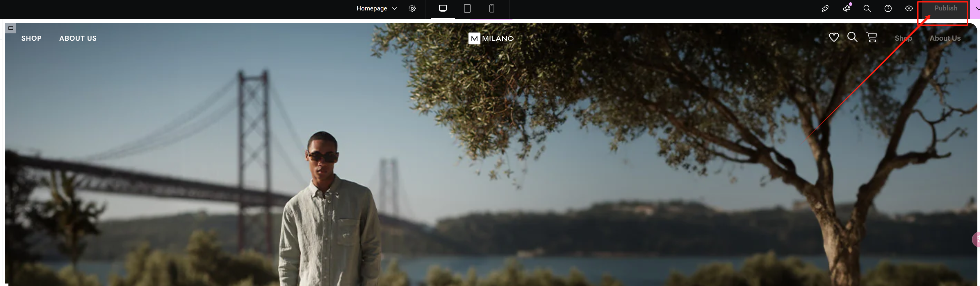Toggle the preview eye icon
The height and width of the screenshot is (286, 980).
point(909,8)
